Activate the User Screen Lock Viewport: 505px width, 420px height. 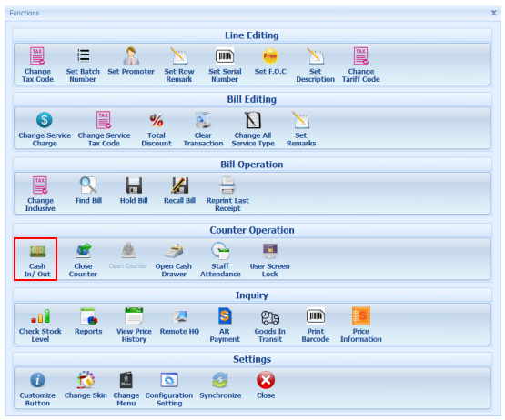[x=270, y=260]
